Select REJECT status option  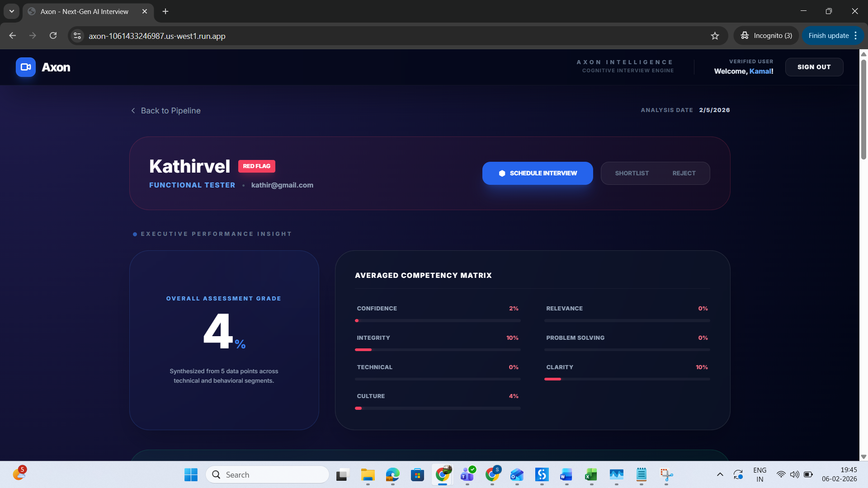point(684,174)
